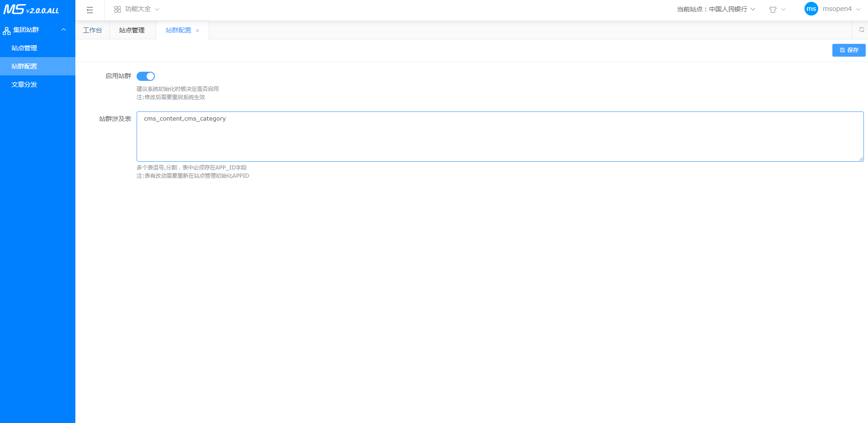The height and width of the screenshot is (423, 868).
Task: Click the MS v2.0.0.ALL logo
Action: (x=31, y=10)
